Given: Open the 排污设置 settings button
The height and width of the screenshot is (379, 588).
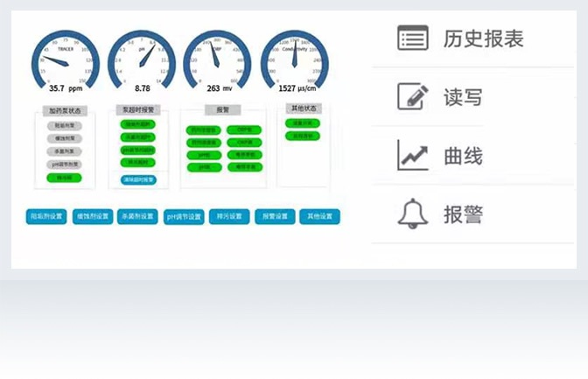Looking at the screenshot, I should pos(229,216).
